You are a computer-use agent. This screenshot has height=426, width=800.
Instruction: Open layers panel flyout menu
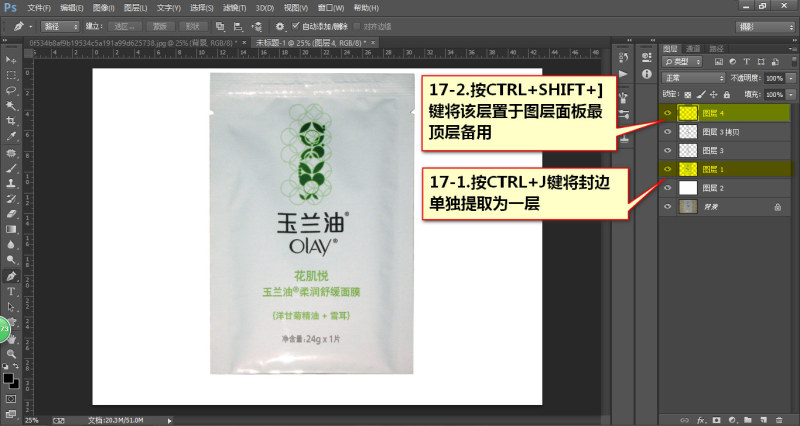coord(792,48)
